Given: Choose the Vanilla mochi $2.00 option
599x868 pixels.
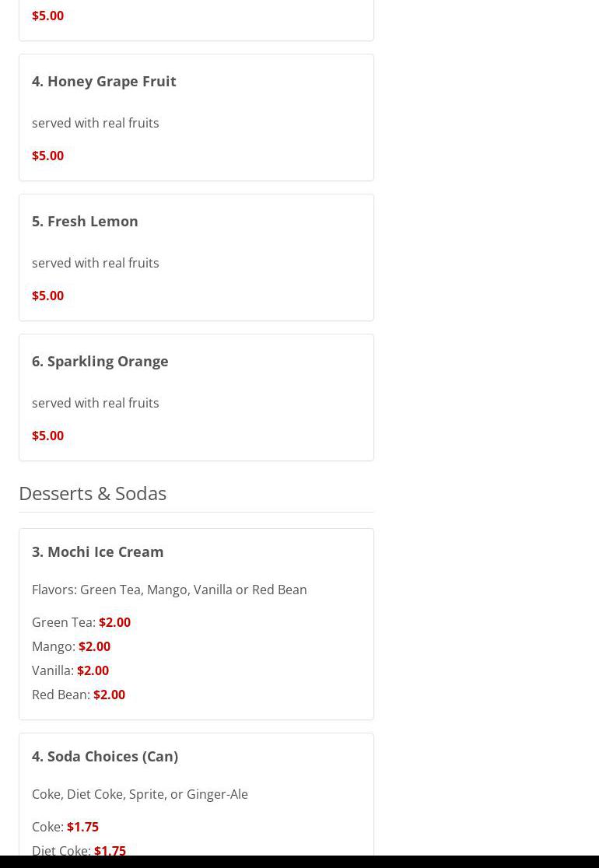Looking at the screenshot, I should [93, 670].
